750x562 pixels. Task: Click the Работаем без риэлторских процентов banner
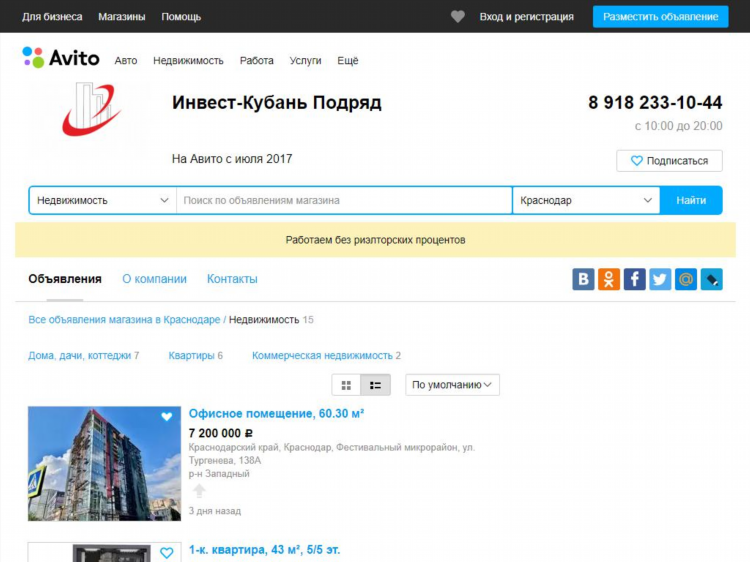click(x=375, y=240)
